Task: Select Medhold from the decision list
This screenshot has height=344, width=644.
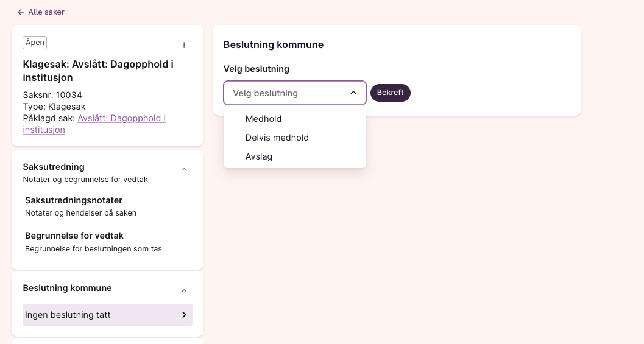Action: (263, 119)
